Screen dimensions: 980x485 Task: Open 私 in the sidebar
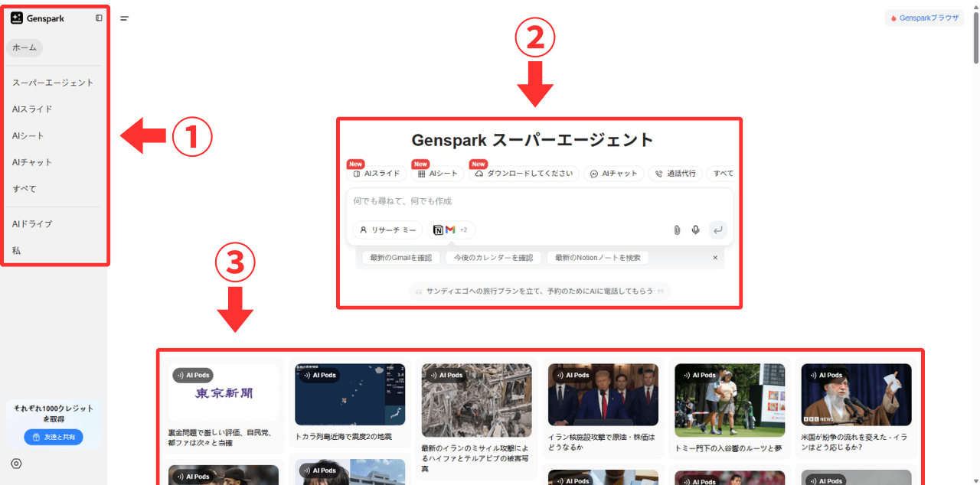(16, 251)
